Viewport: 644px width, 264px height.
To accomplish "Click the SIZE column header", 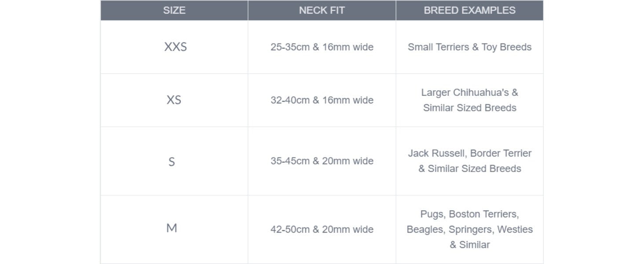I will [x=174, y=10].
